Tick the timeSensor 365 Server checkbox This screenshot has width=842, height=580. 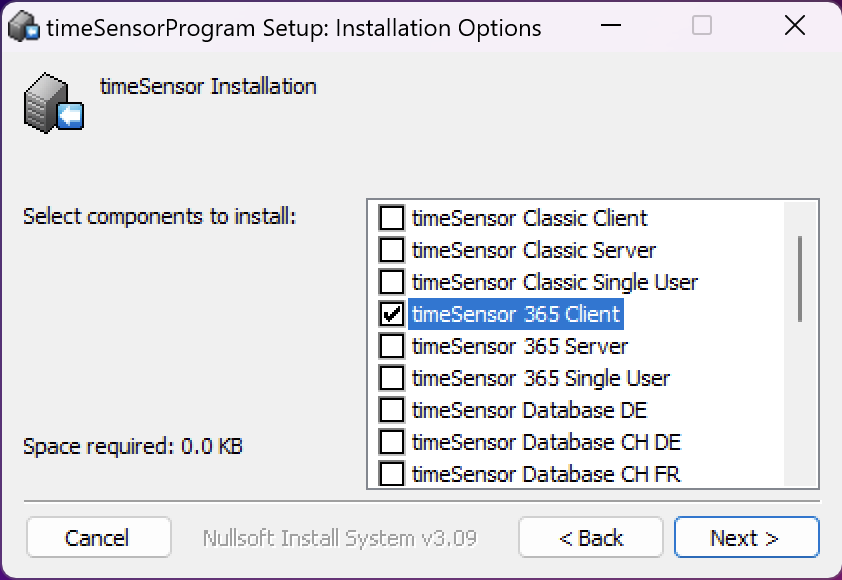coord(391,346)
